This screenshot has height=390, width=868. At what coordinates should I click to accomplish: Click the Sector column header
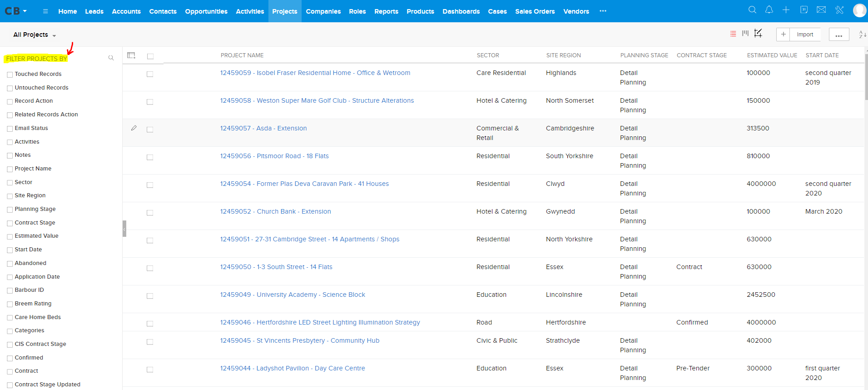coord(488,55)
